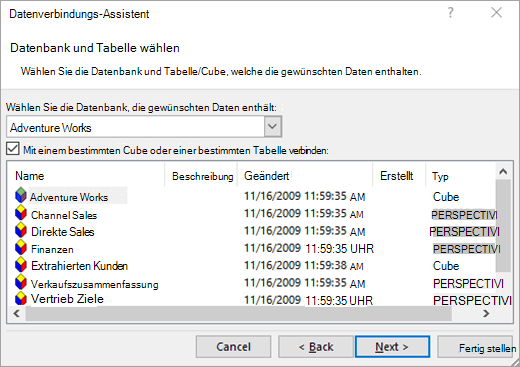Viewport: 520px width, 367px height.
Task: Click the PERSPECTIVE type of Vertrieb Ziele
Action: [x=472, y=300]
